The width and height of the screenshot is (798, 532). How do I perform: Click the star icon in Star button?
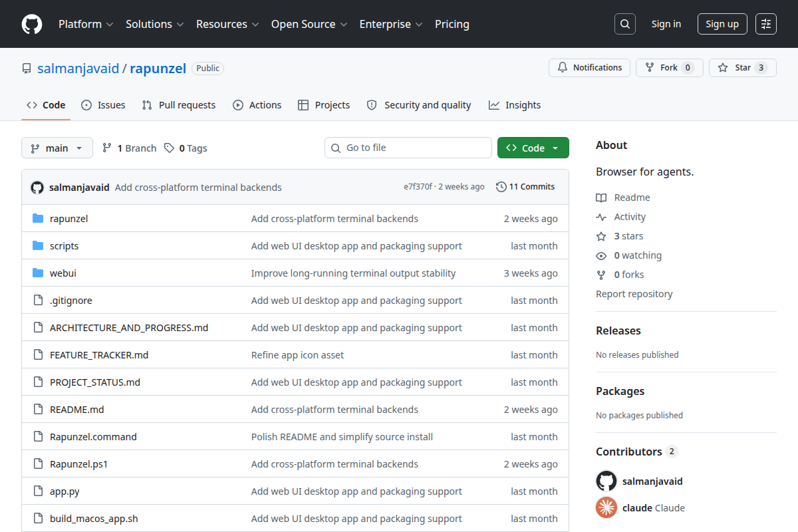point(723,68)
